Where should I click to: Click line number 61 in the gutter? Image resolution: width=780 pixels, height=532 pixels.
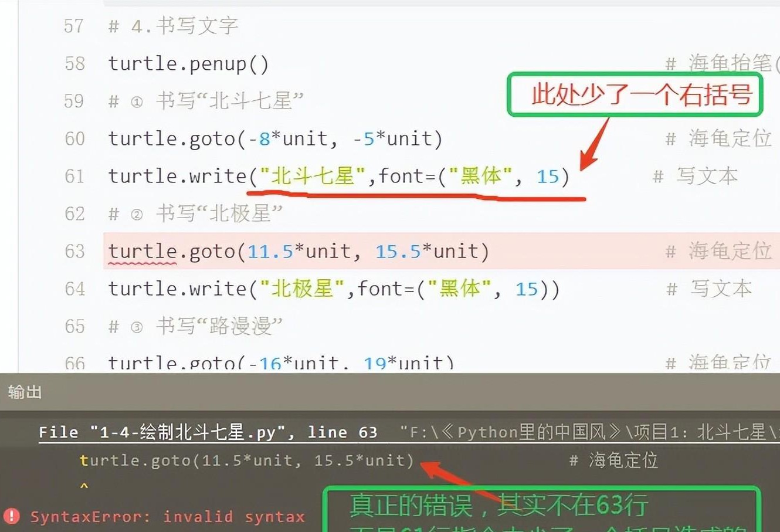74,176
